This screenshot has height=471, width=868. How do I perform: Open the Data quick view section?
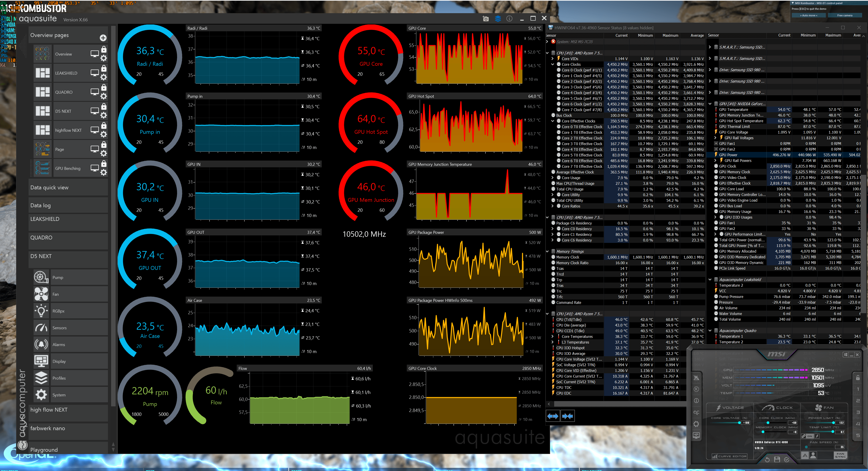[x=68, y=187]
